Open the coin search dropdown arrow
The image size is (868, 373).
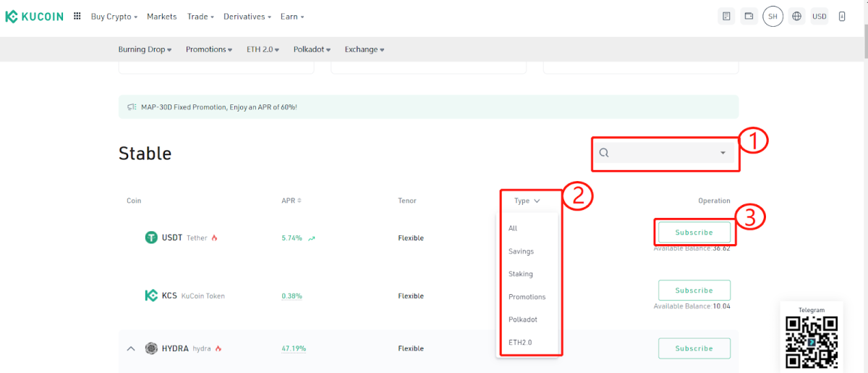(x=723, y=153)
